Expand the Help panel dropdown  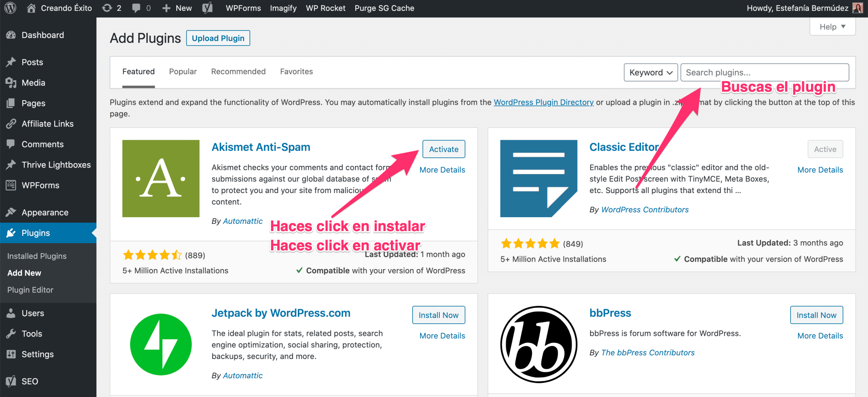[832, 26]
